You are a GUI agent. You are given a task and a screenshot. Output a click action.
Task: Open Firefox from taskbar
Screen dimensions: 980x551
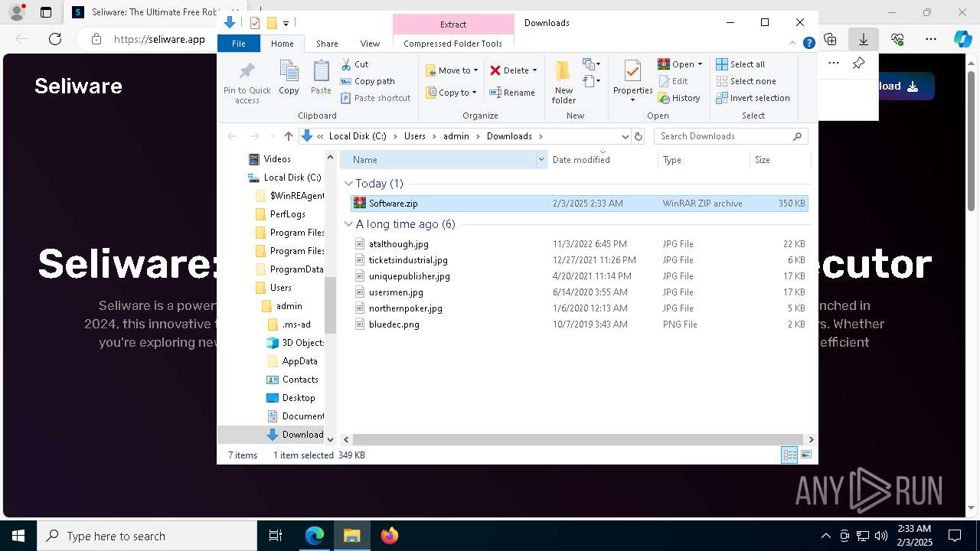tap(389, 536)
